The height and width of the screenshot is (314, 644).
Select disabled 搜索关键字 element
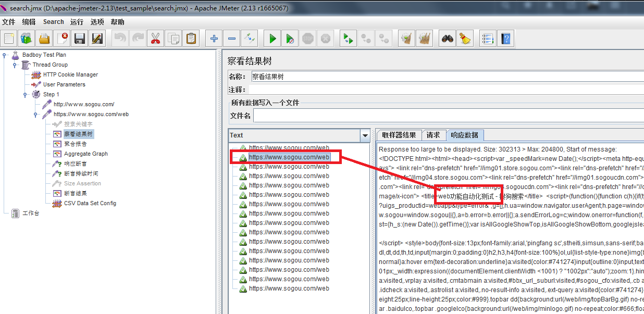[78, 124]
